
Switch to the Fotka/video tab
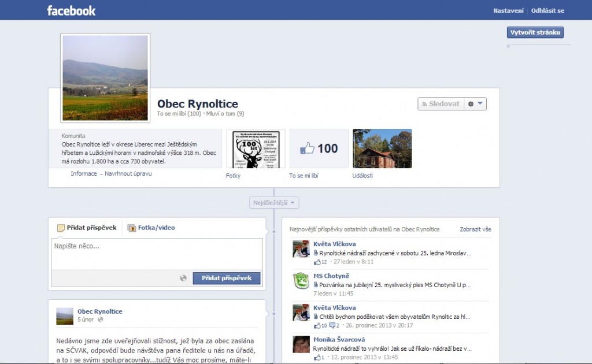coord(151,228)
